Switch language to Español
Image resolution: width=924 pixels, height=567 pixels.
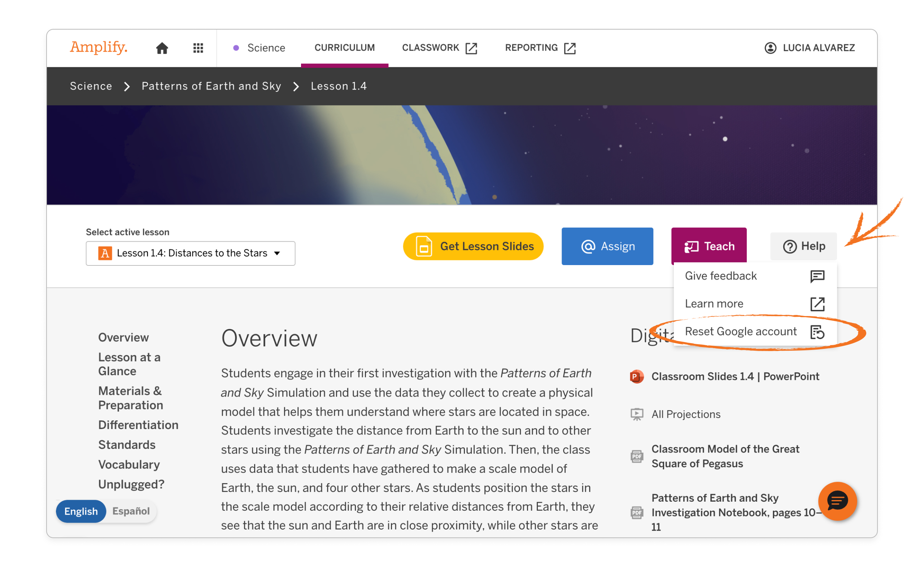[131, 511]
